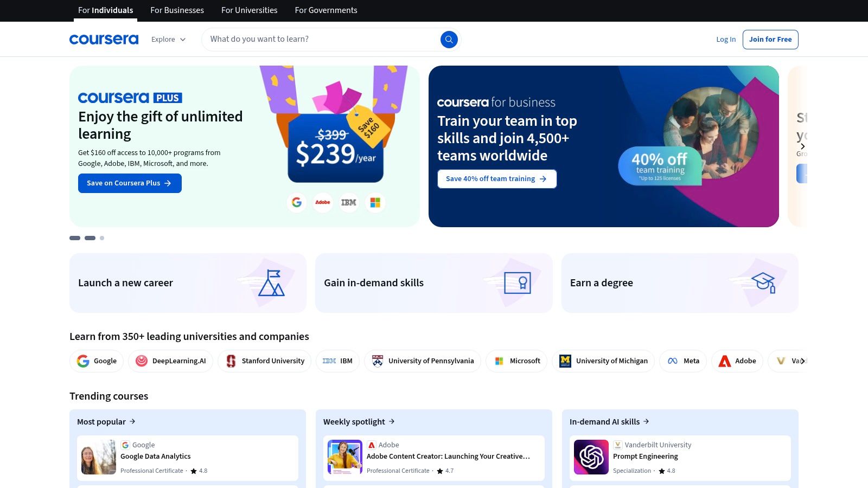Click the IBM company logo
Viewport: 868px width, 488px height.
[337, 361]
